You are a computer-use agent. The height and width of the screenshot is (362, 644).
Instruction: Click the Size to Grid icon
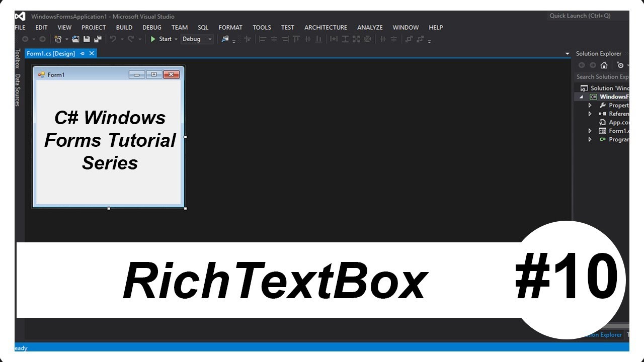pyautogui.click(x=367, y=39)
